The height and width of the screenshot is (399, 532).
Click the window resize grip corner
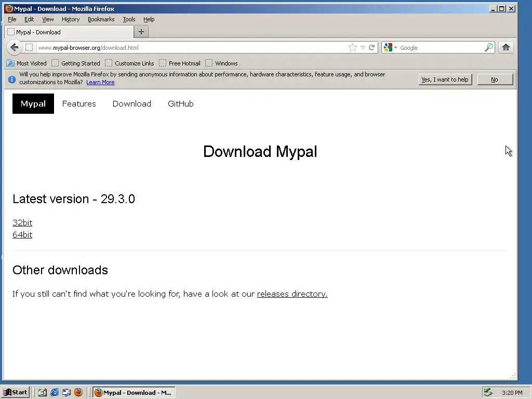pyautogui.click(x=513, y=376)
